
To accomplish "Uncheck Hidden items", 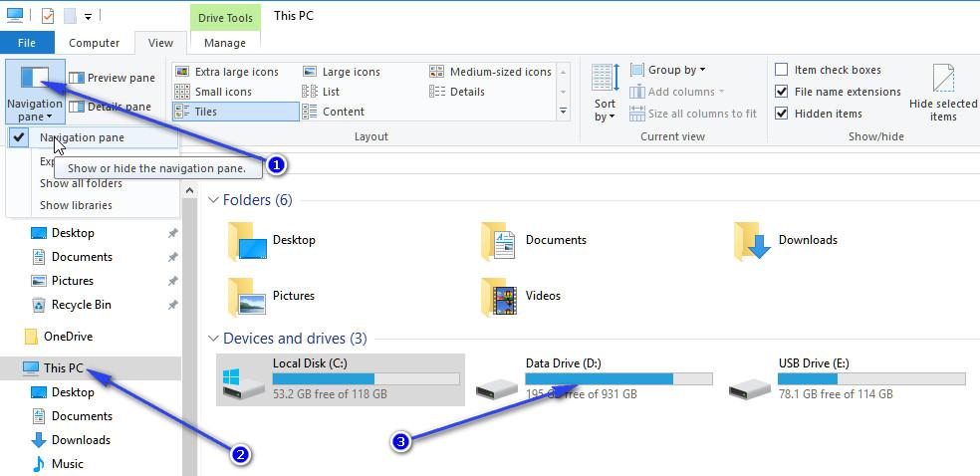I will point(781,114).
